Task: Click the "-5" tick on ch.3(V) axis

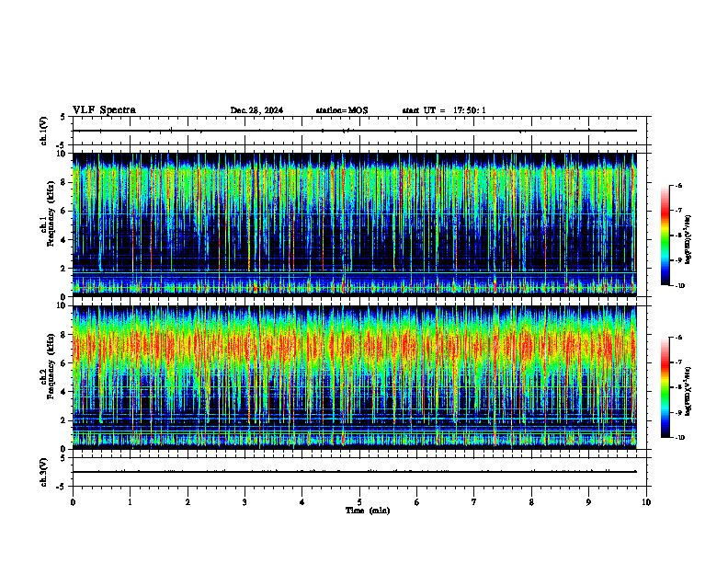Action: tap(62, 487)
